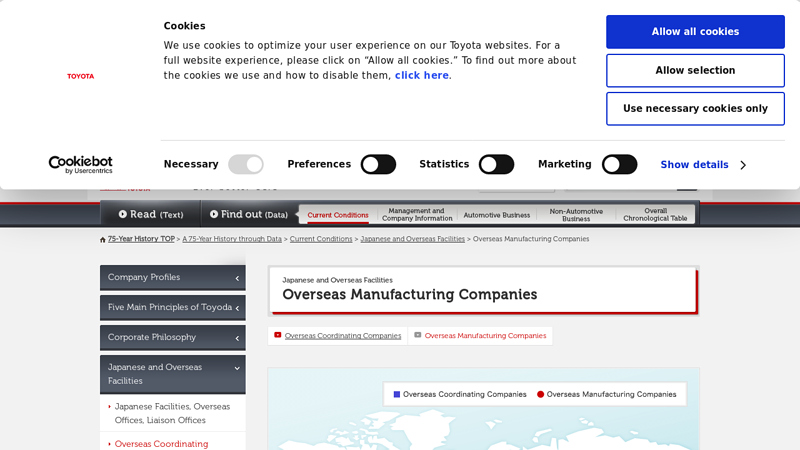This screenshot has width=800, height=450.
Task: Click gray icon beside Overseas Manufacturing Companies link
Action: pyautogui.click(x=417, y=335)
